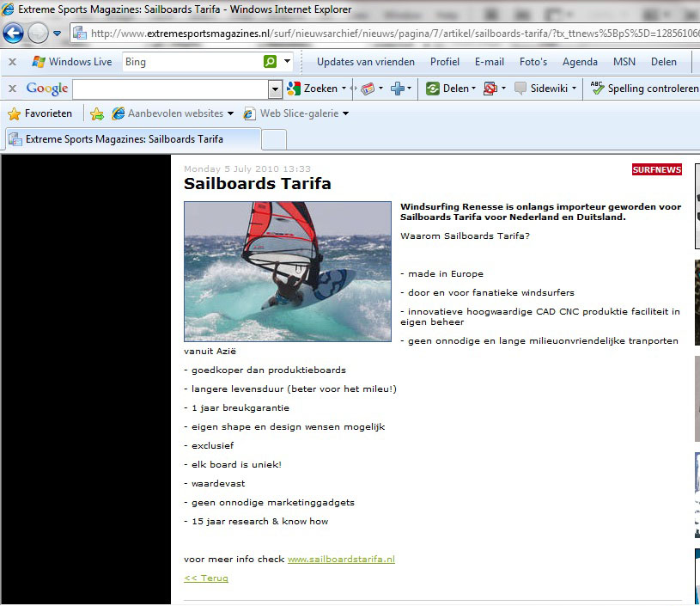Click the Internet Explorer logo in title bar
This screenshot has height=606, width=700.
click(8, 9)
